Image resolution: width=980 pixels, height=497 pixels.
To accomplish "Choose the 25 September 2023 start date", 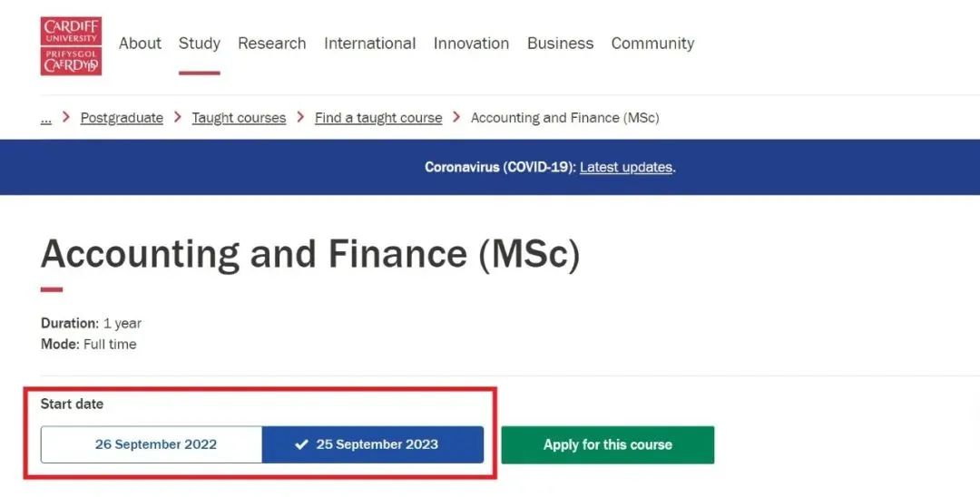I will coord(373,444).
